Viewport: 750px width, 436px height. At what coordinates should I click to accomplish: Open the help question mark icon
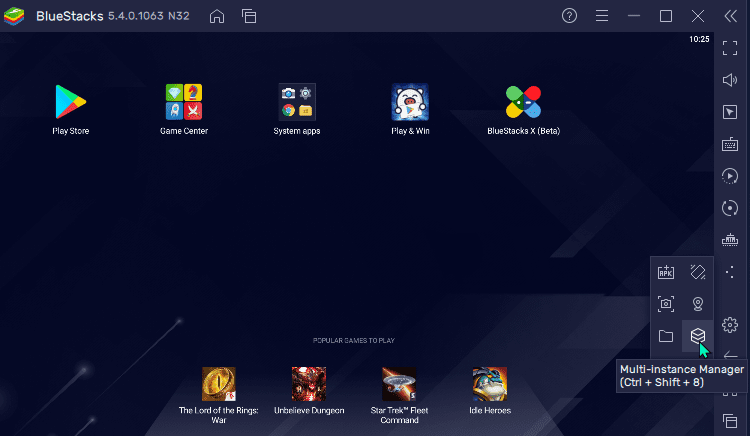click(x=569, y=16)
